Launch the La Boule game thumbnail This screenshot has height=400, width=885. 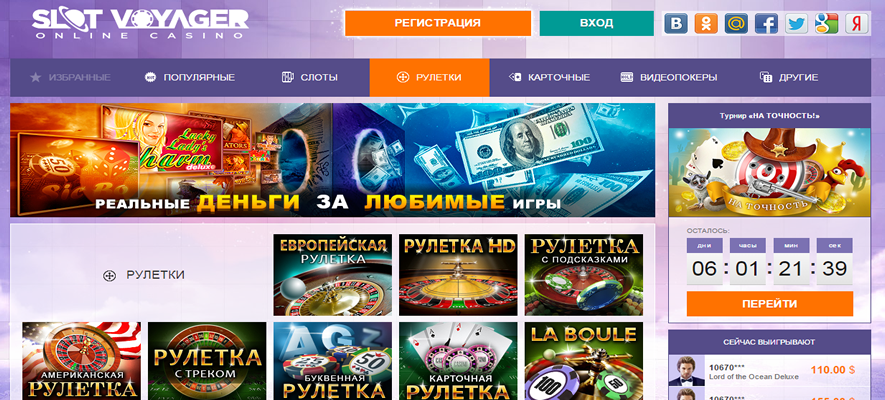[584, 361]
